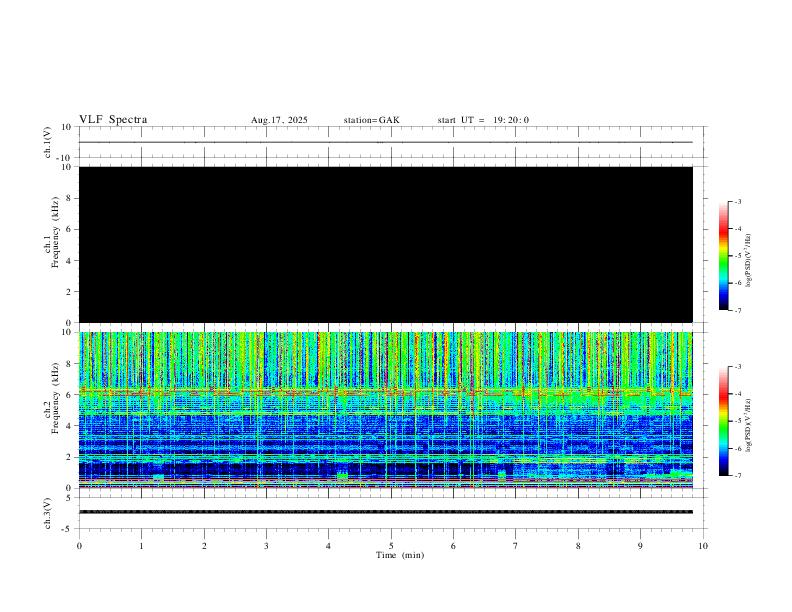Viewport: 792px width, 612px height.
Task: Click the '-7' label on lower color scale
Action: pyautogui.click(x=737, y=475)
